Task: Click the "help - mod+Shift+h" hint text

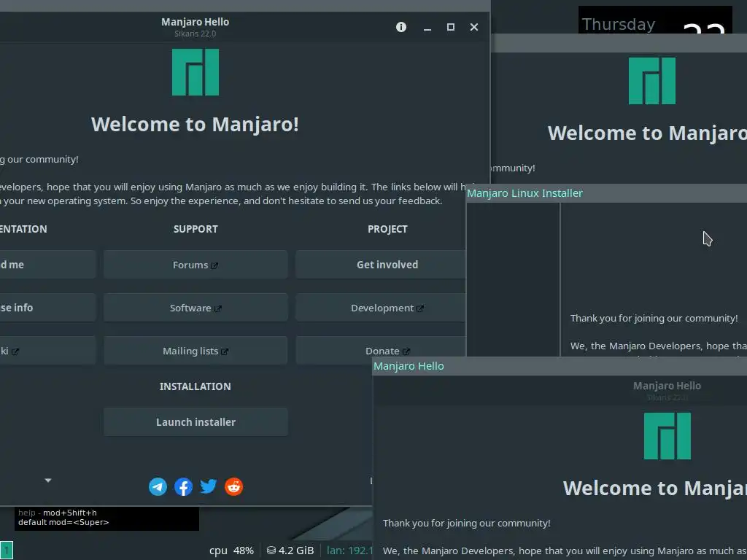Action: 57,513
